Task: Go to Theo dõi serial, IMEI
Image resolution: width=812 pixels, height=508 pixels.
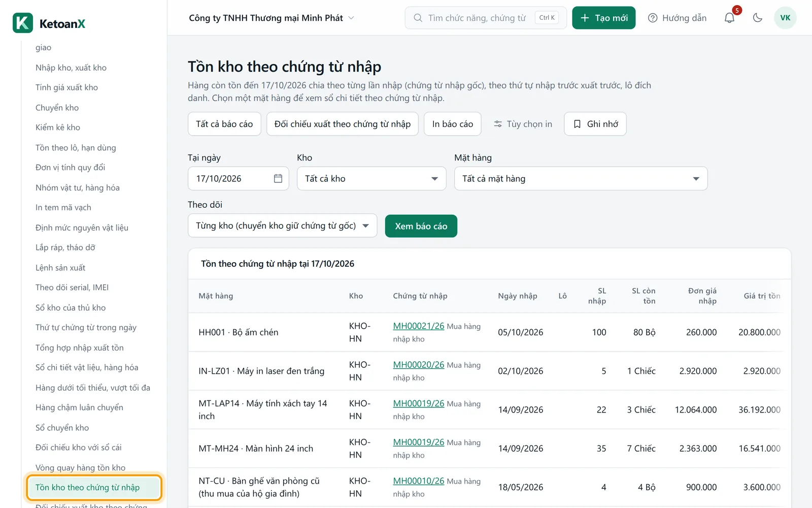Action: coord(72,288)
